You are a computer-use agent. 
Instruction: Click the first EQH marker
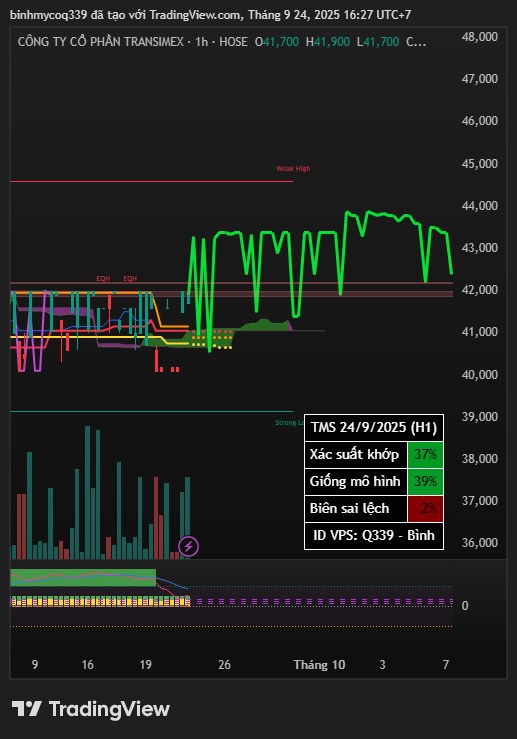click(x=103, y=279)
